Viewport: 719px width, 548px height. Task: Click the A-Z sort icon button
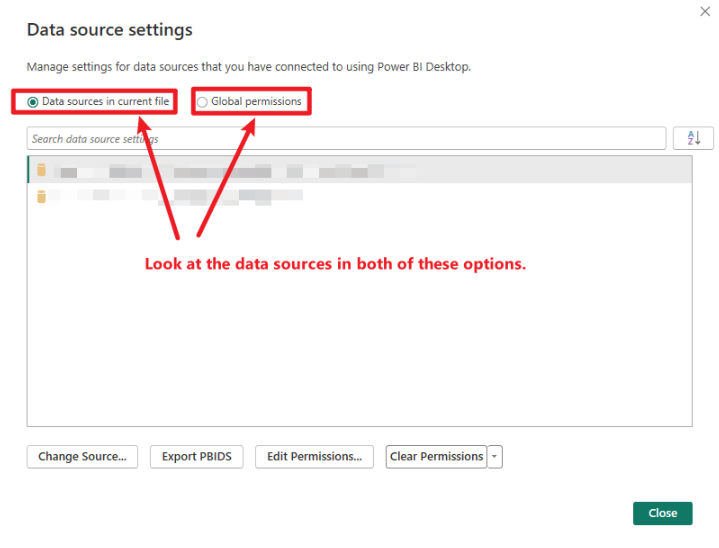tap(693, 139)
